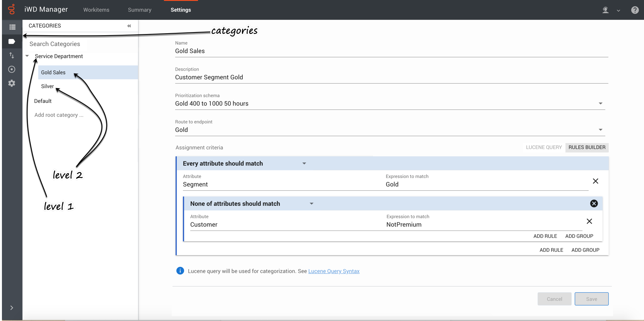Collapse Service Department tree node

[27, 56]
